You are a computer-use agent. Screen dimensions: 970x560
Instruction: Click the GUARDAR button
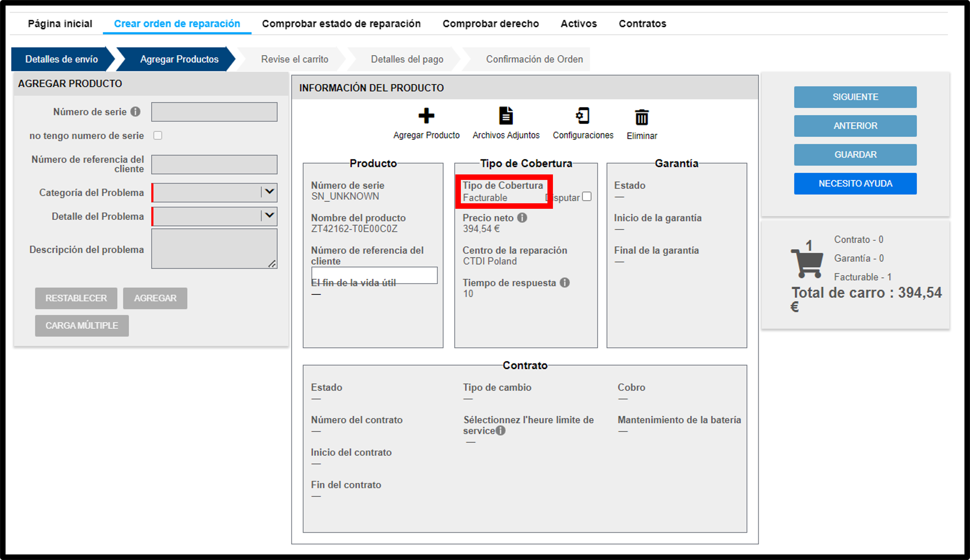coord(855,154)
